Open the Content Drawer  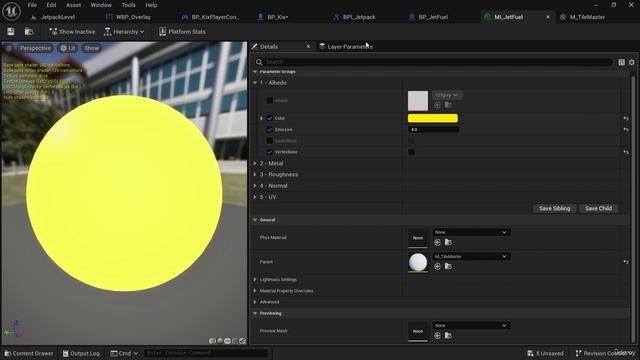(29, 353)
